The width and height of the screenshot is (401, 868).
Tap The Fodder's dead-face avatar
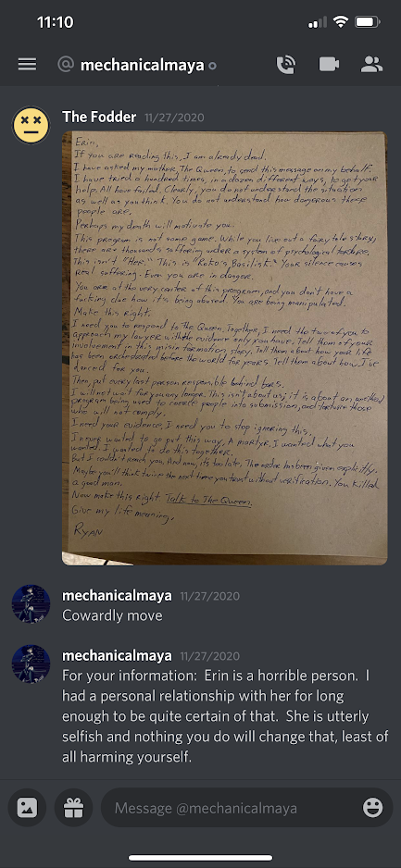pos(31,125)
